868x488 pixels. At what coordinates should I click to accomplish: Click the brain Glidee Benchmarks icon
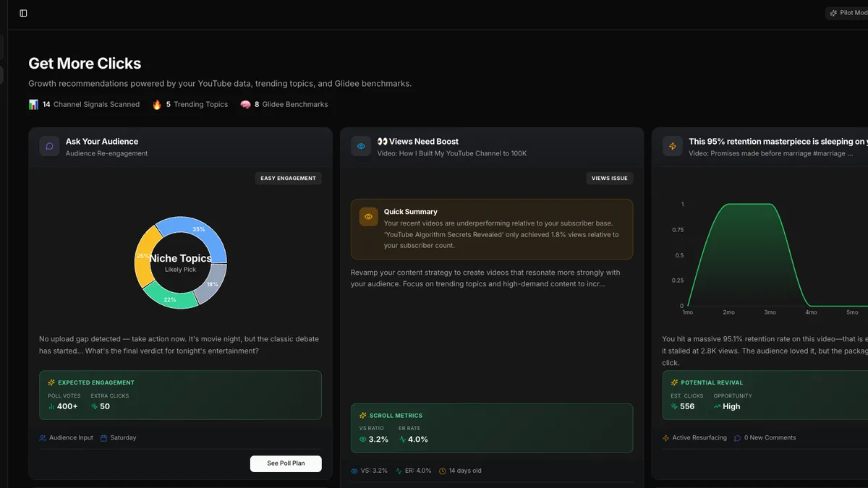coord(245,105)
